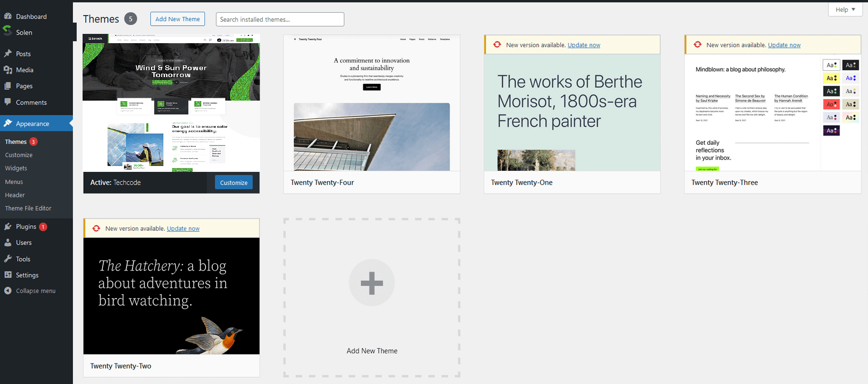The image size is (868, 384).
Task: Open the Customize submenu item in sidebar
Action: 19,155
